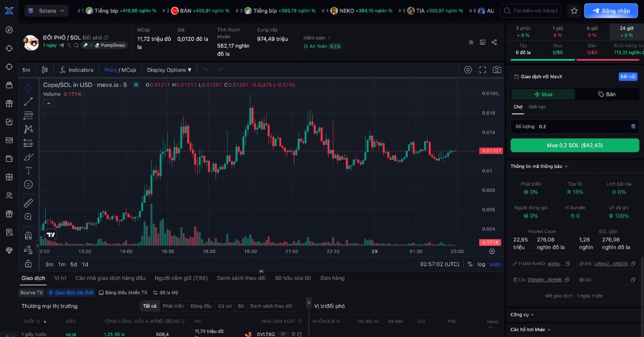Open the Solana network dropdown
Viewport: 644px width, 337px height.
point(46,11)
